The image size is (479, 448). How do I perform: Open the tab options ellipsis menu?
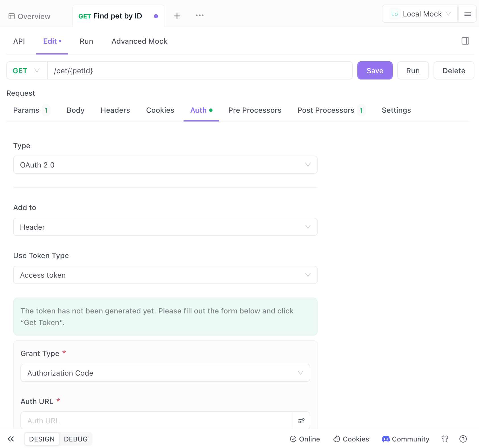pos(199,16)
